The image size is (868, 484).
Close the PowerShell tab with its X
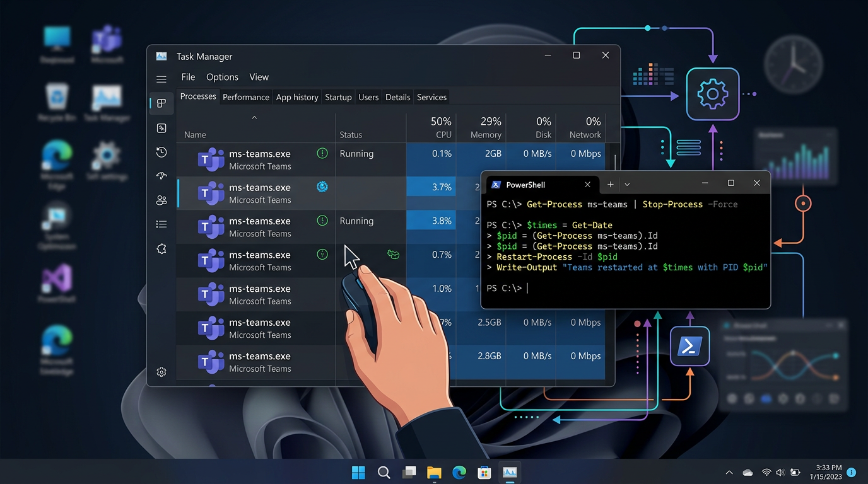(x=587, y=185)
